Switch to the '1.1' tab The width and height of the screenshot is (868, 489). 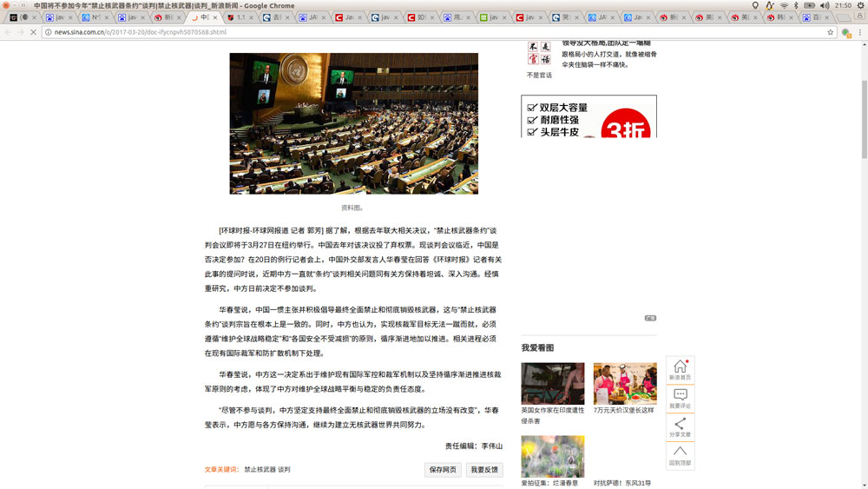pos(240,17)
